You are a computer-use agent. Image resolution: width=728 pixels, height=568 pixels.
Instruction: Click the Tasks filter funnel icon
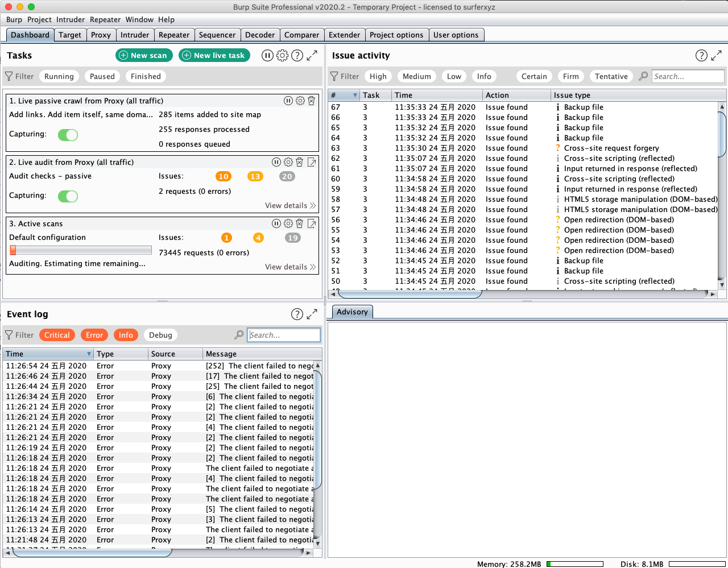[9, 76]
